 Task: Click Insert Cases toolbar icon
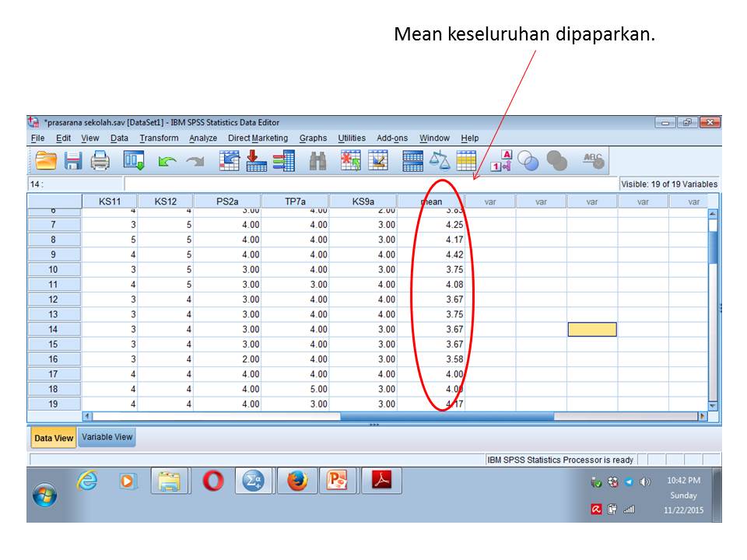click(x=351, y=160)
